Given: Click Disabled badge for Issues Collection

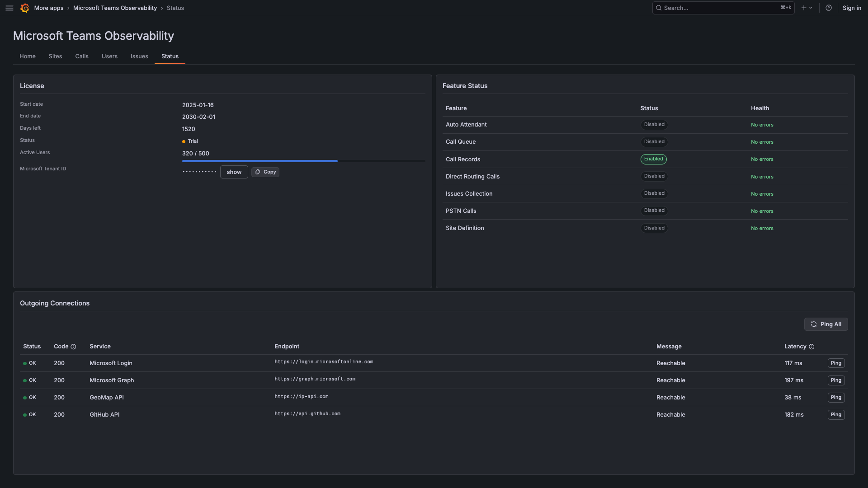Looking at the screenshot, I should [x=654, y=193].
